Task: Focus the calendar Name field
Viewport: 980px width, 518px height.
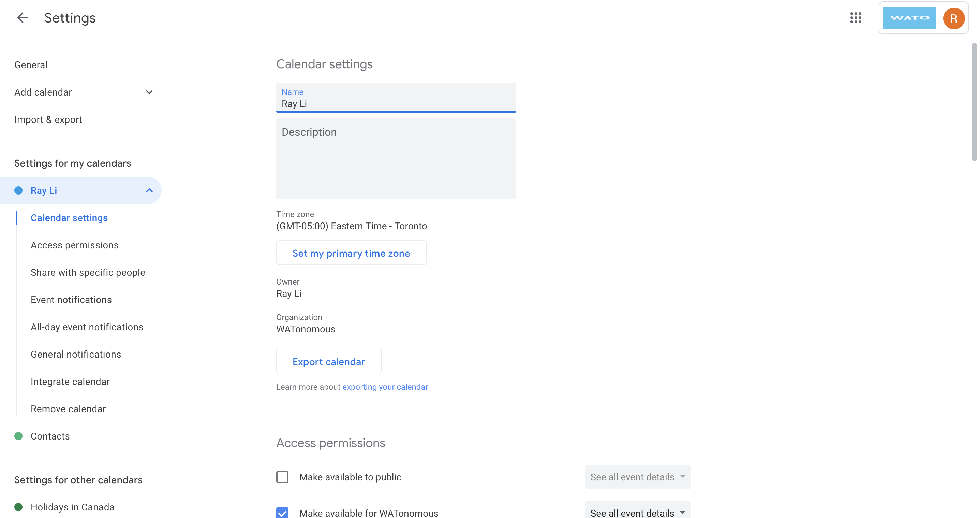Action: click(396, 98)
